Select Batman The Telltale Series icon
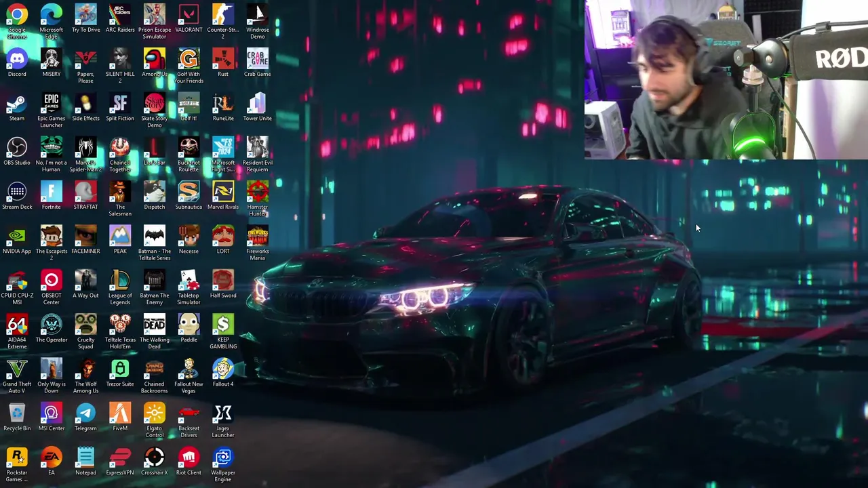Viewport: 868px width, 488px height. pos(155,236)
